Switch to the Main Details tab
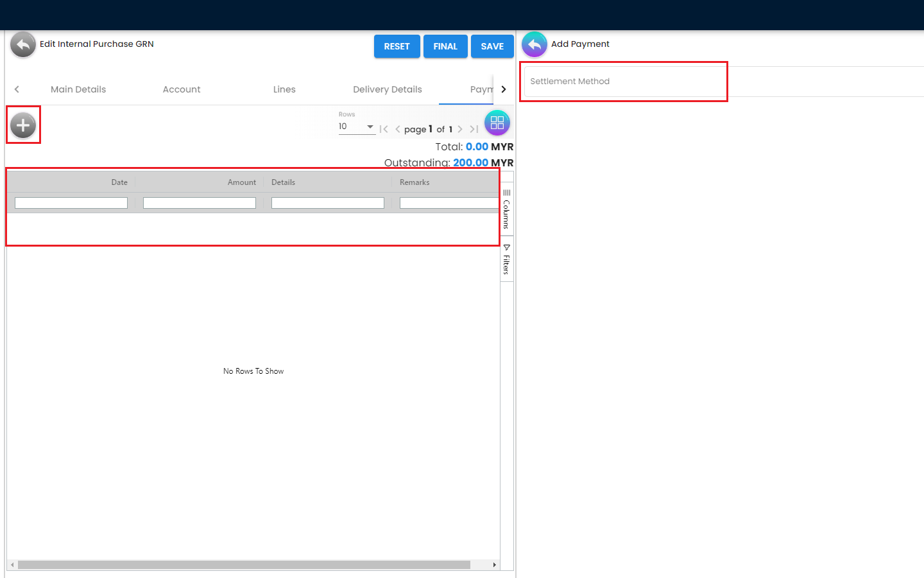Screen dimensions: 924x578 point(78,89)
